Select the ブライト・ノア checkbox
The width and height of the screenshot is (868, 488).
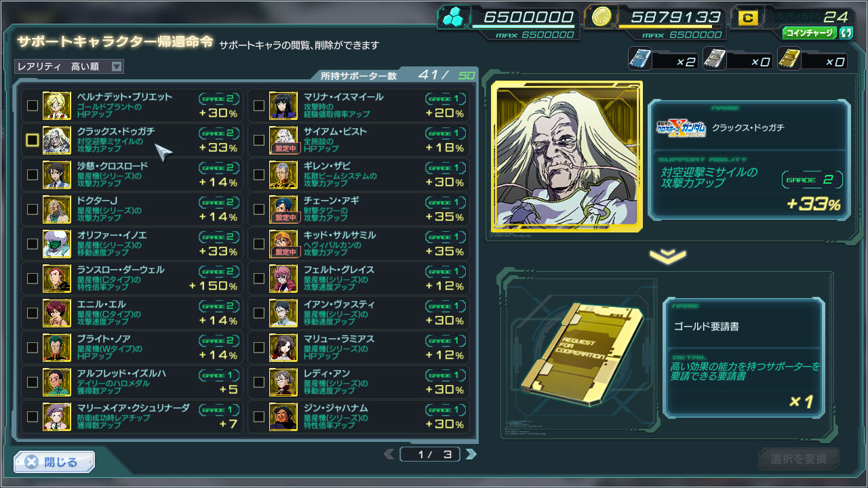click(32, 348)
